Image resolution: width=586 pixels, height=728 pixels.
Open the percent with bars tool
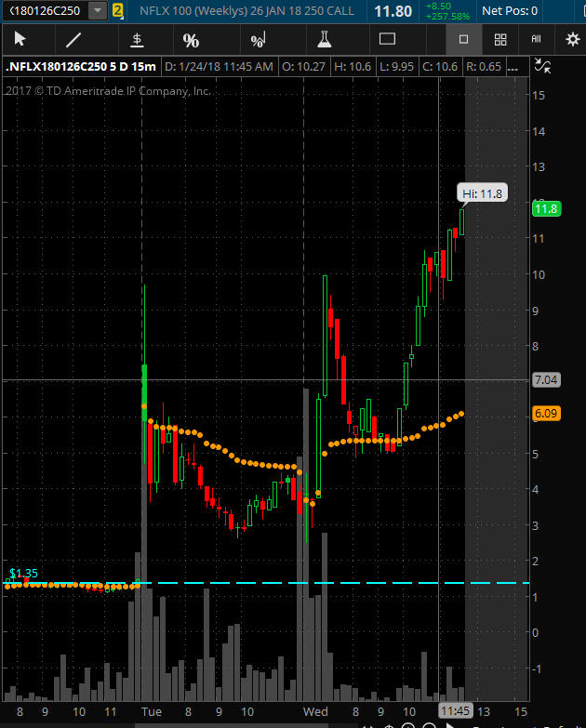[258, 40]
